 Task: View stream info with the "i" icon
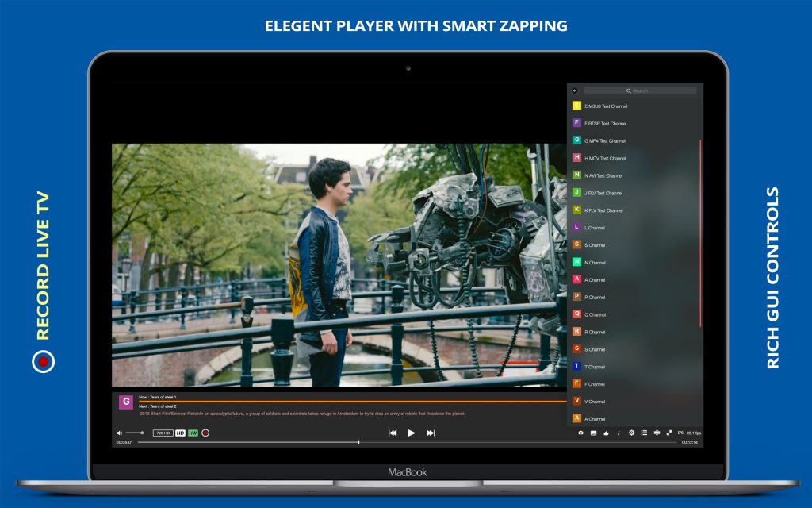619,433
